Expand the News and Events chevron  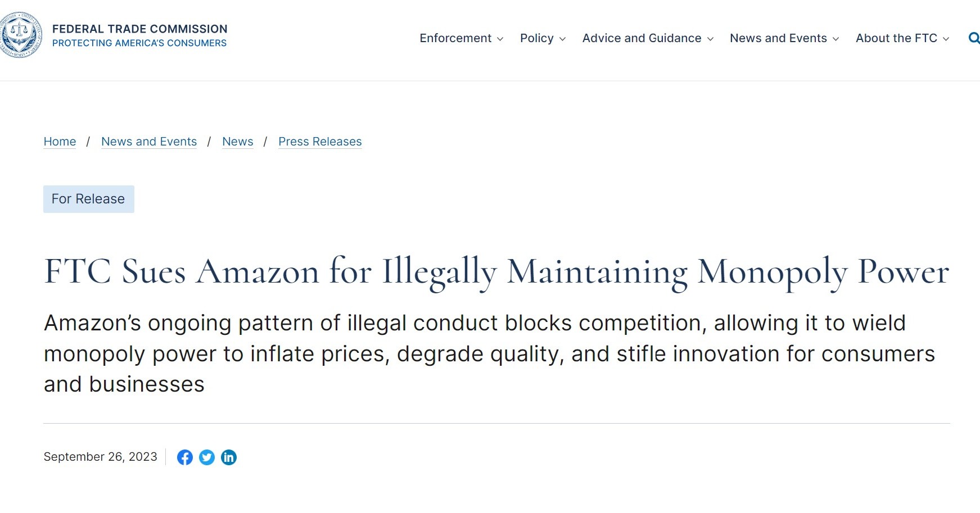[836, 39]
